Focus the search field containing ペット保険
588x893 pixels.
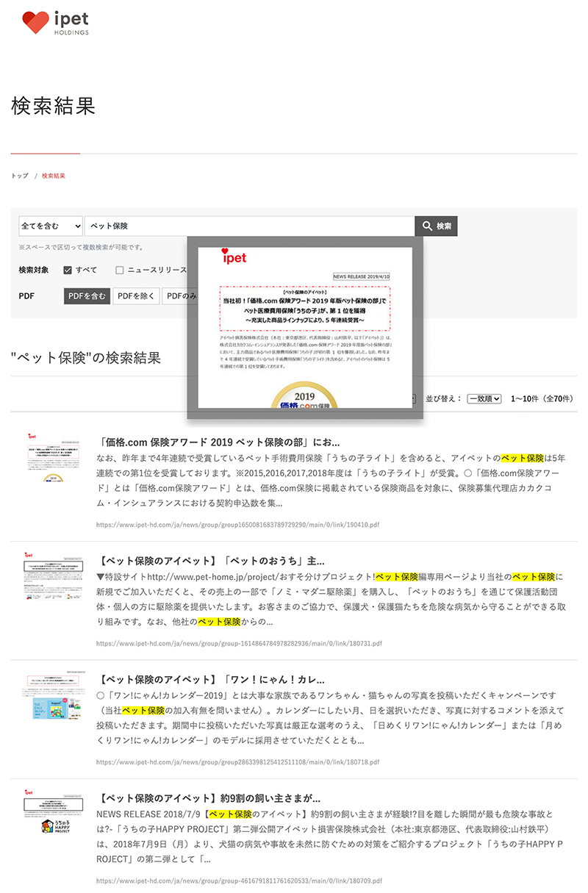pyautogui.click(x=250, y=226)
